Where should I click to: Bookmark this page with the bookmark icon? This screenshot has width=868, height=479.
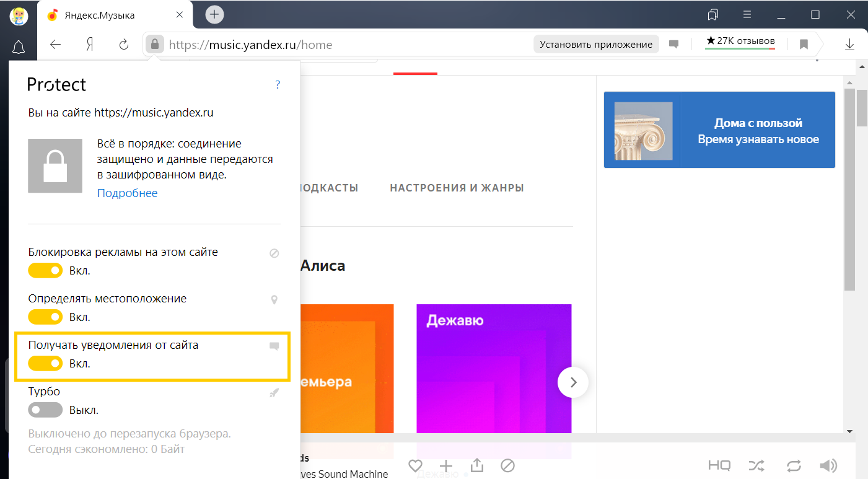(804, 45)
